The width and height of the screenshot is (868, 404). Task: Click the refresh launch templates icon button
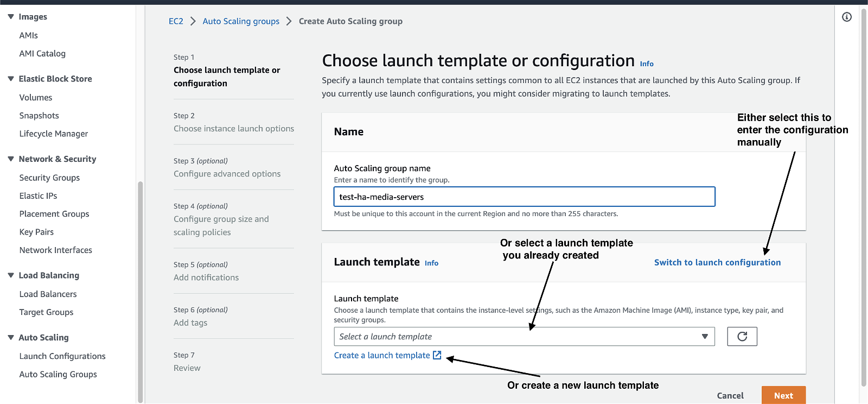[x=742, y=337]
